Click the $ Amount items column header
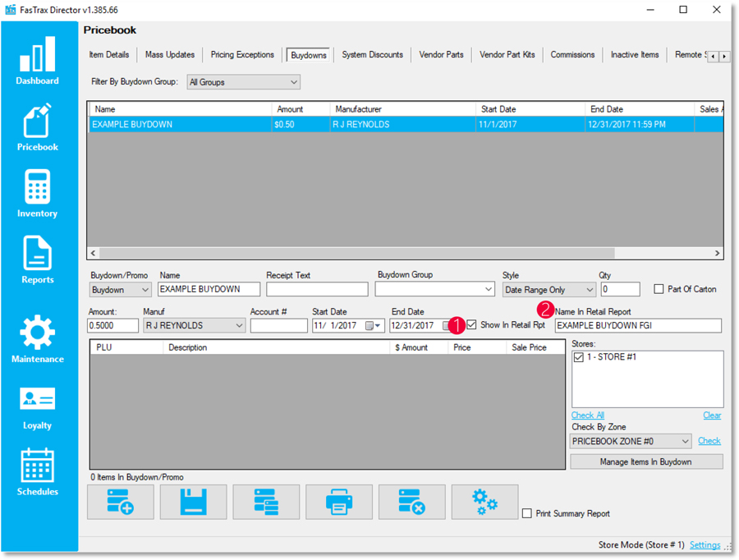The image size is (739, 560). tap(419, 347)
